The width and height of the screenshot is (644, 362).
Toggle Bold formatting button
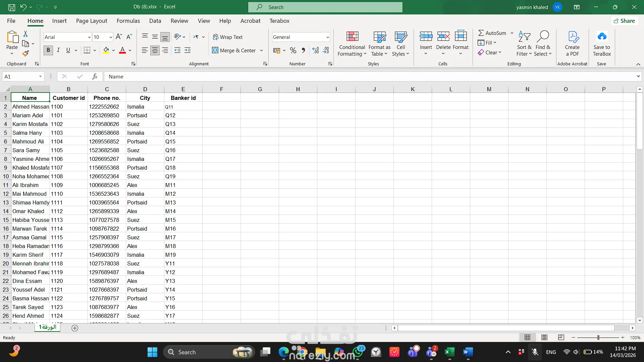(x=48, y=50)
